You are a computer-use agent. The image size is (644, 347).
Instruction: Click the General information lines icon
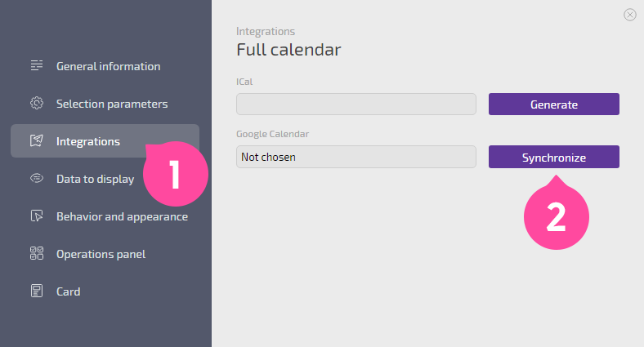point(37,65)
